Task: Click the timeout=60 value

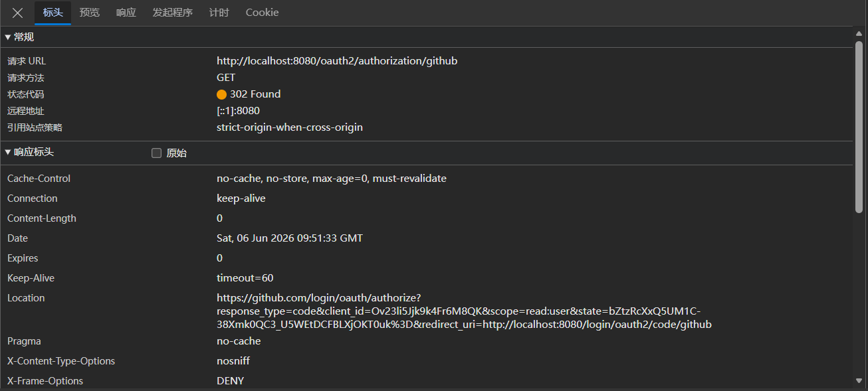Action: click(245, 278)
